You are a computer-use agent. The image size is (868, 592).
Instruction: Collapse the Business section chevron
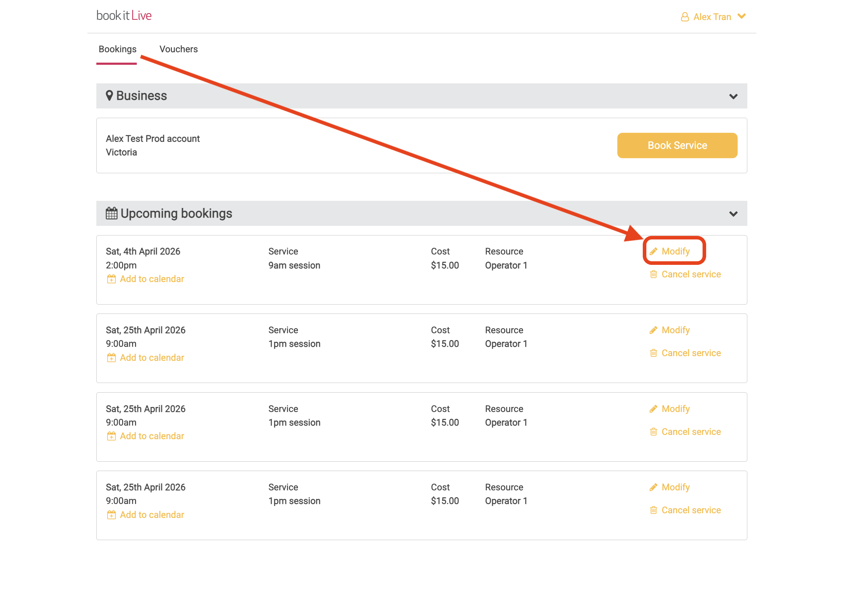tap(733, 97)
